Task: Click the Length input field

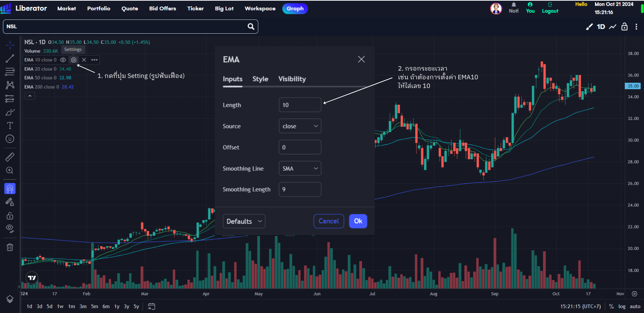Action: click(300, 105)
